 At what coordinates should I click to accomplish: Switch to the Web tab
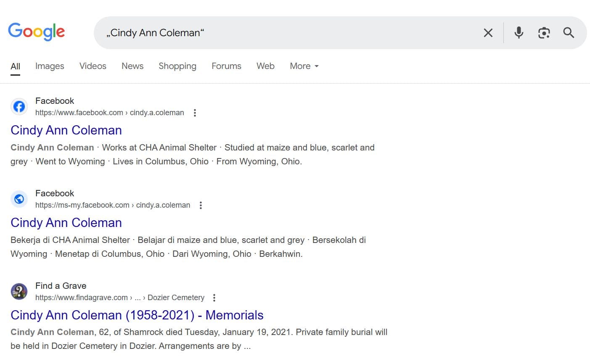click(265, 66)
